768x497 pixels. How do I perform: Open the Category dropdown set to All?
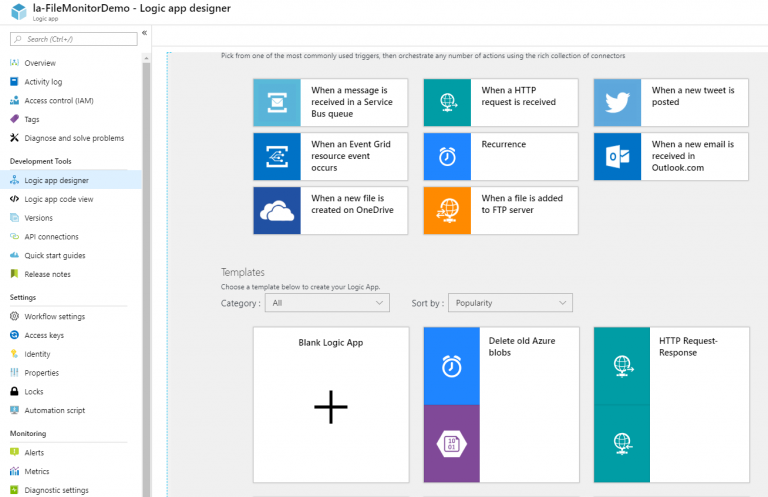coord(327,303)
